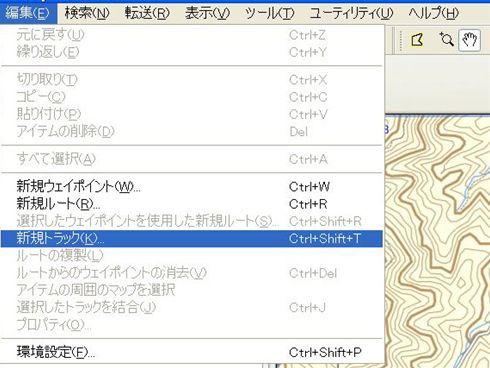Open the ツール(T) menu
This screenshot has width=490, height=368.
(269, 13)
